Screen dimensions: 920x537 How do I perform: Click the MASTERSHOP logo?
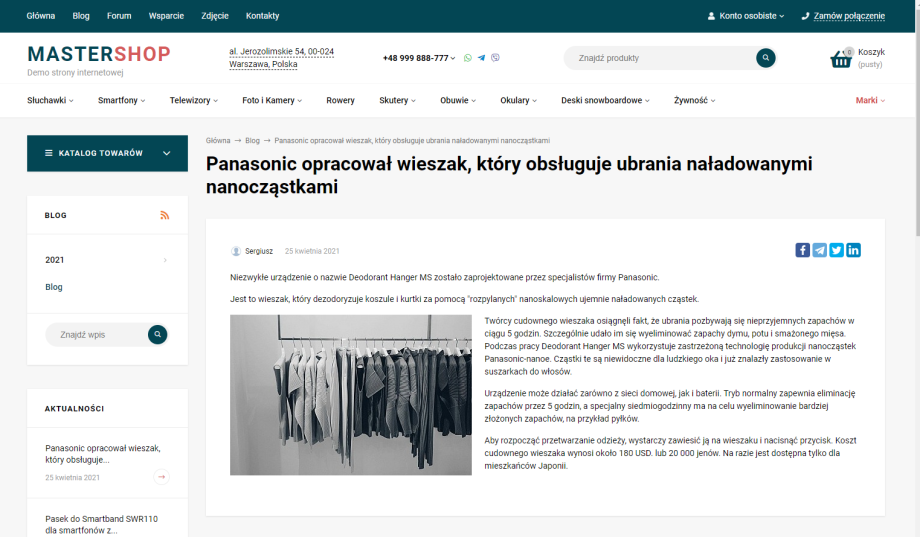pyautogui.click(x=98, y=54)
